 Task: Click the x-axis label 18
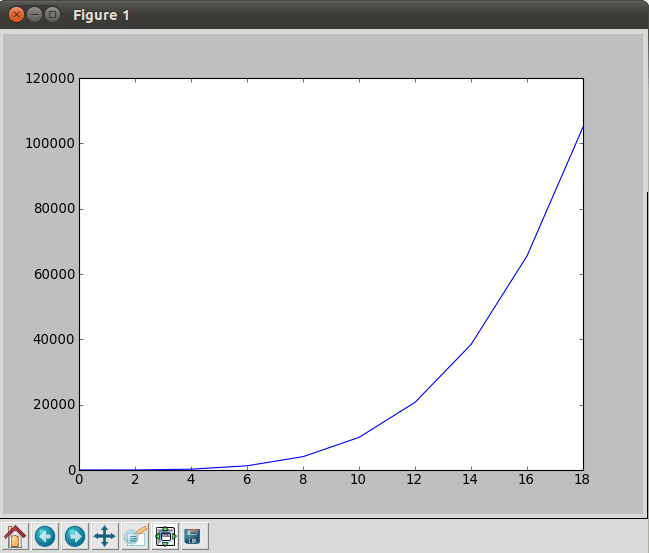(x=582, y=479)
